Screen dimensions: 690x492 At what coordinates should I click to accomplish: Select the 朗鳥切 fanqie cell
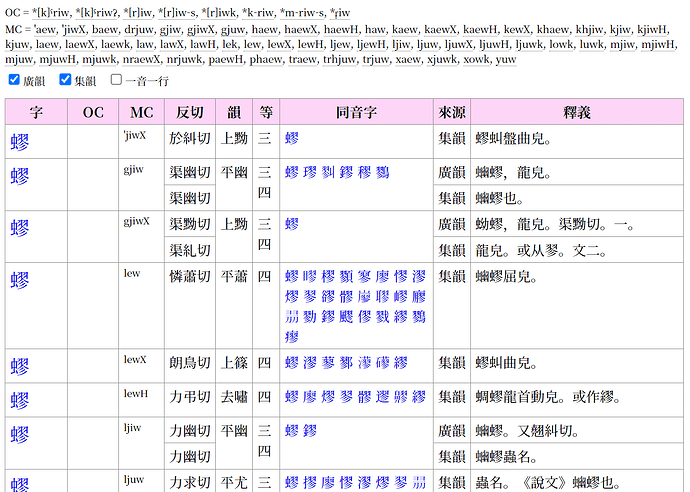(x=190, y=366)
